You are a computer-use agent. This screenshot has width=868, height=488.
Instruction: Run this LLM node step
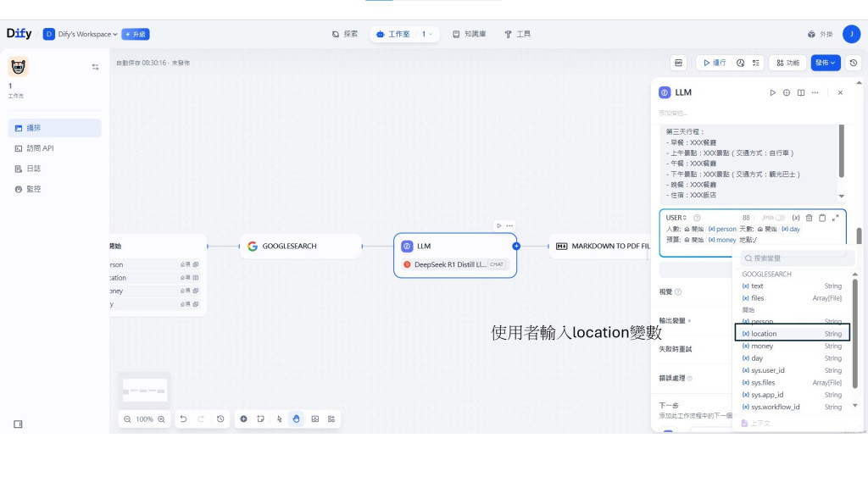pyautogui.click(x=773, y=93)
